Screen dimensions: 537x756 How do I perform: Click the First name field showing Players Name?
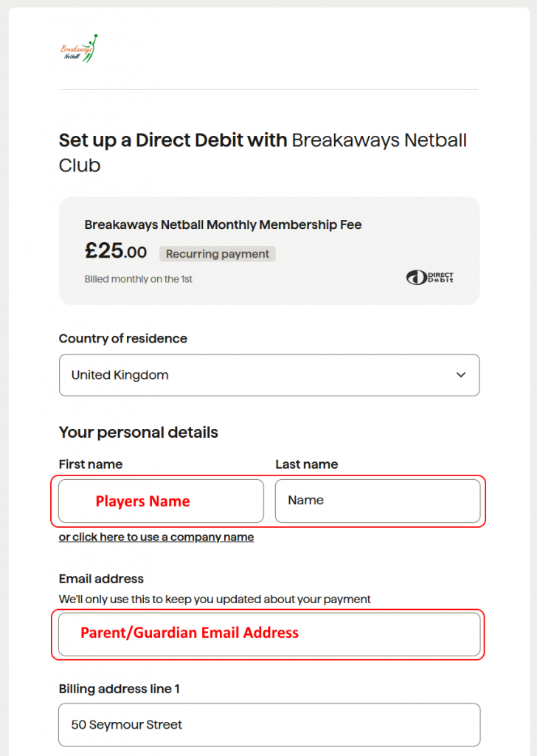coord(159,501)
